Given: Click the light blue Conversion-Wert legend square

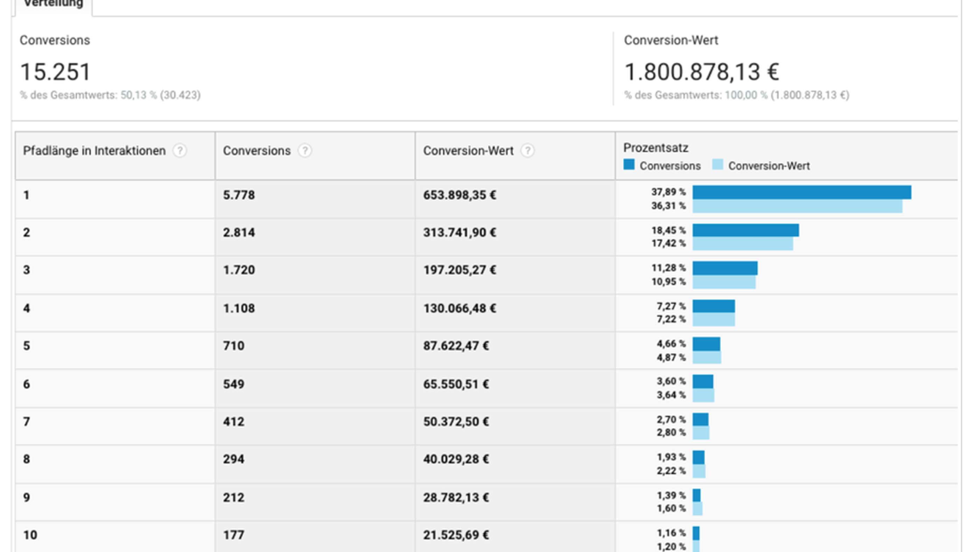Looking at the screenshot, I should [717, 166].
